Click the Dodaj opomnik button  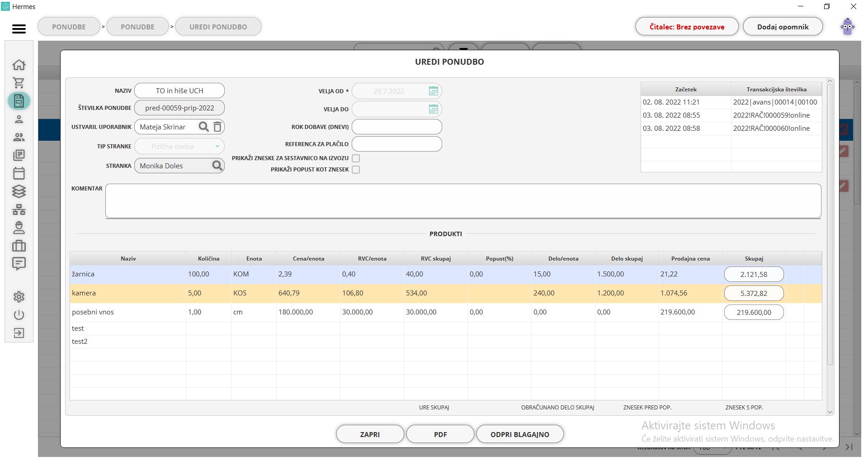783,27
